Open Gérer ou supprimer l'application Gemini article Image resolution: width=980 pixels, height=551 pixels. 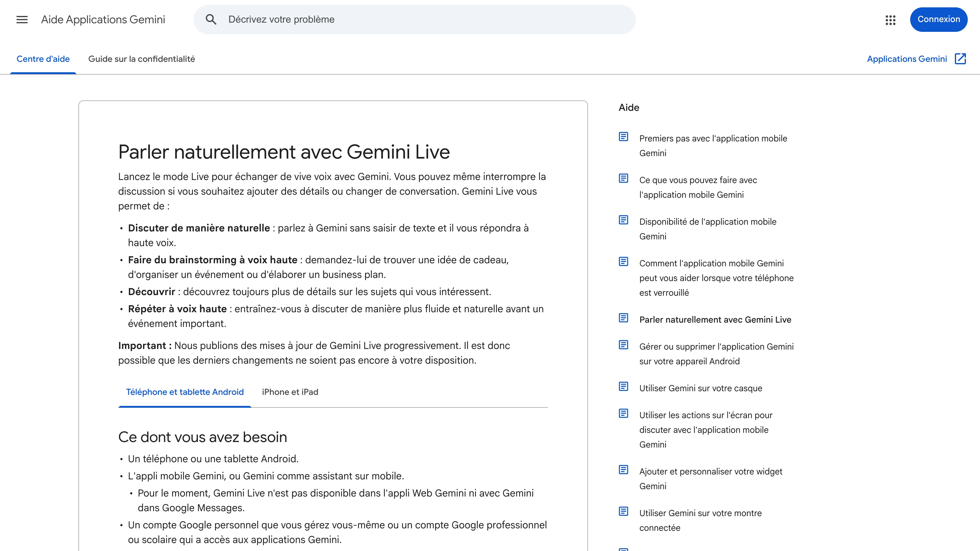tap(716, 354)
